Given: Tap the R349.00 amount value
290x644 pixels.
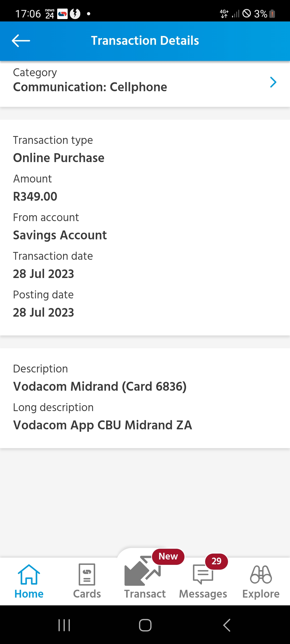Looking at the screenshot, I should [x=35, y=196].
